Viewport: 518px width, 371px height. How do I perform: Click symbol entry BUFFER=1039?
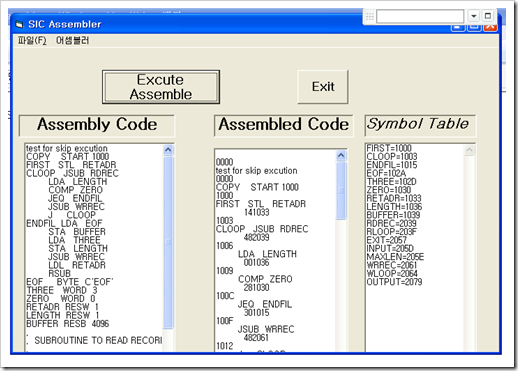(393, 215)
